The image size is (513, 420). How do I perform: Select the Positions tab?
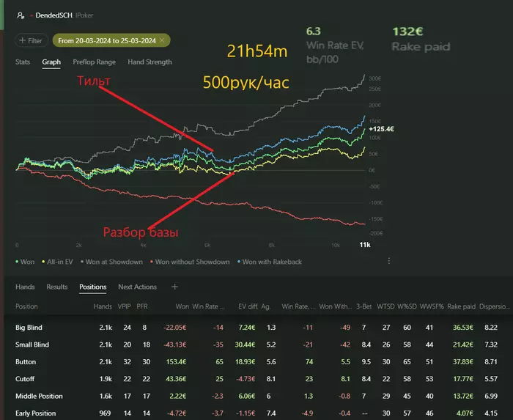tap(93, 287)
